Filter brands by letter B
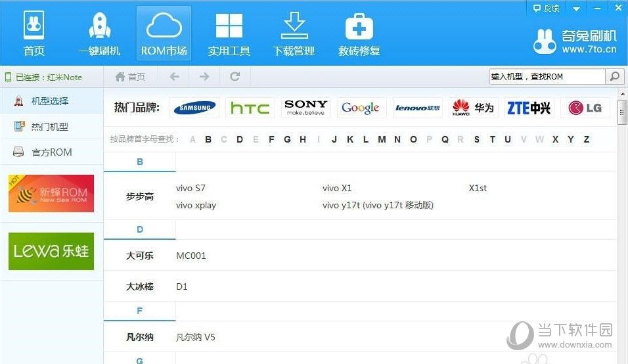Image resolution: width=628 pixels, height=364 pixels. [x=208, y=139]
